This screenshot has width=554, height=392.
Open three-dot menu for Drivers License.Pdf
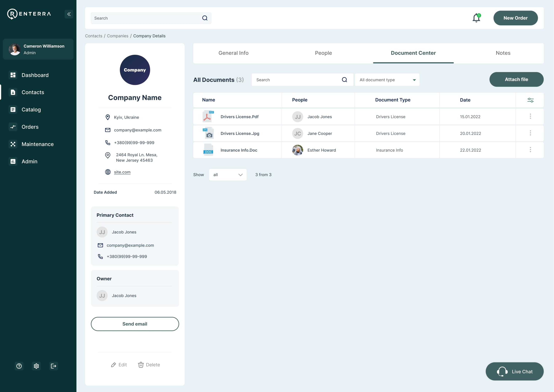pos(530,116)
